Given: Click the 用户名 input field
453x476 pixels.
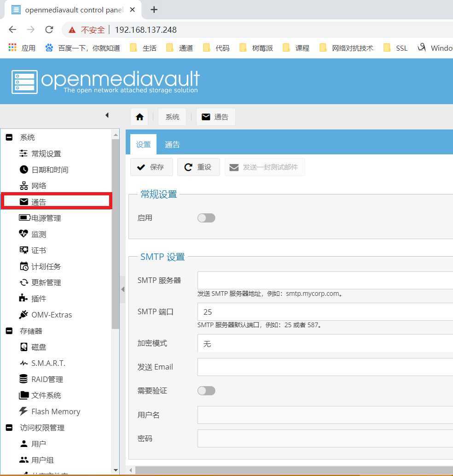Looking at the screenshot, I should (x=325, y=415).
